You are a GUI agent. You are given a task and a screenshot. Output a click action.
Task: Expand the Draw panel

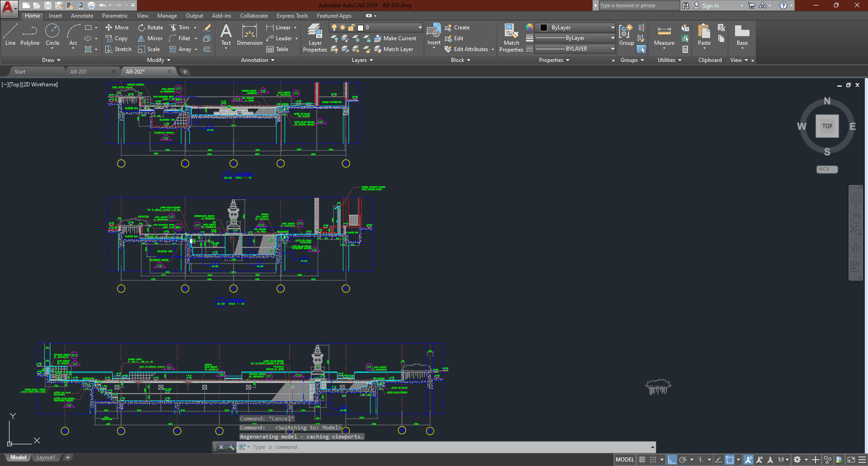pos(51,60)
